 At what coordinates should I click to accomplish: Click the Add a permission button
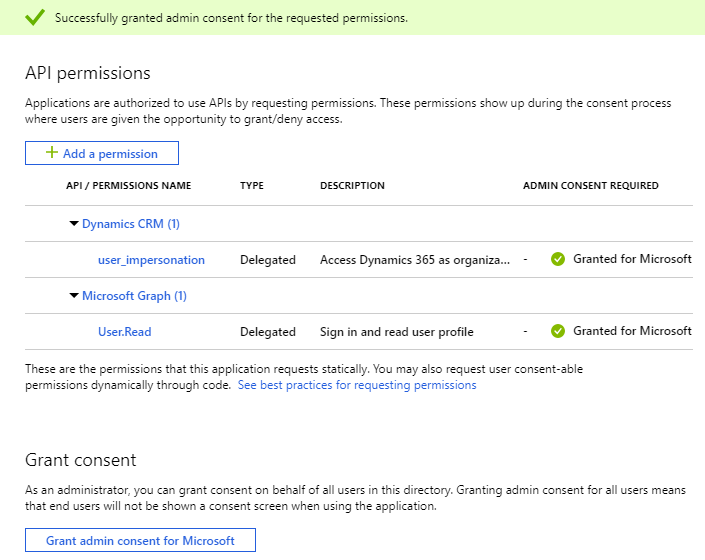[x=102, y=153]
